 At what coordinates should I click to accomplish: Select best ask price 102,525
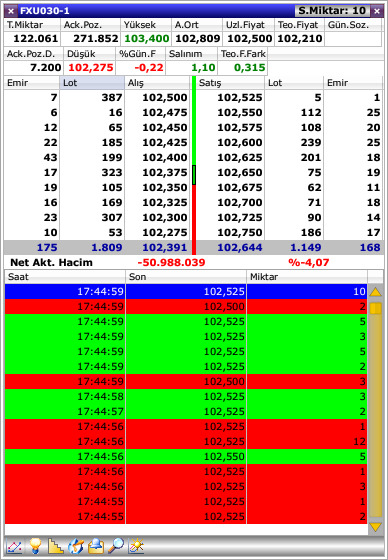[240, 98]
